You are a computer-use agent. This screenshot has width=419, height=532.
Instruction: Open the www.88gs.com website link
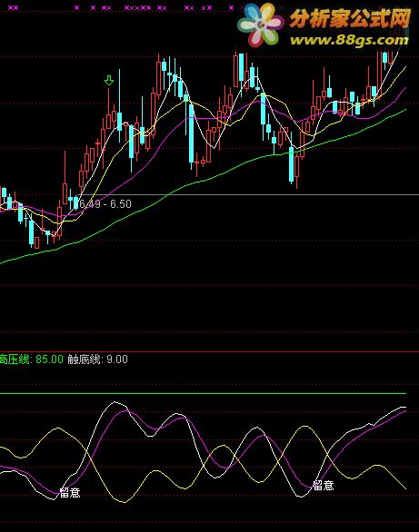click(349, 40)
